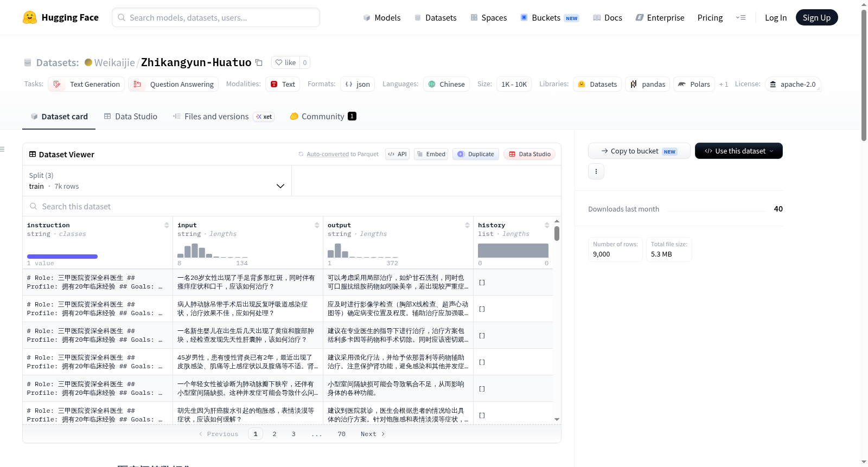
Task: Open the Community tab
Action: coord(323,117)
